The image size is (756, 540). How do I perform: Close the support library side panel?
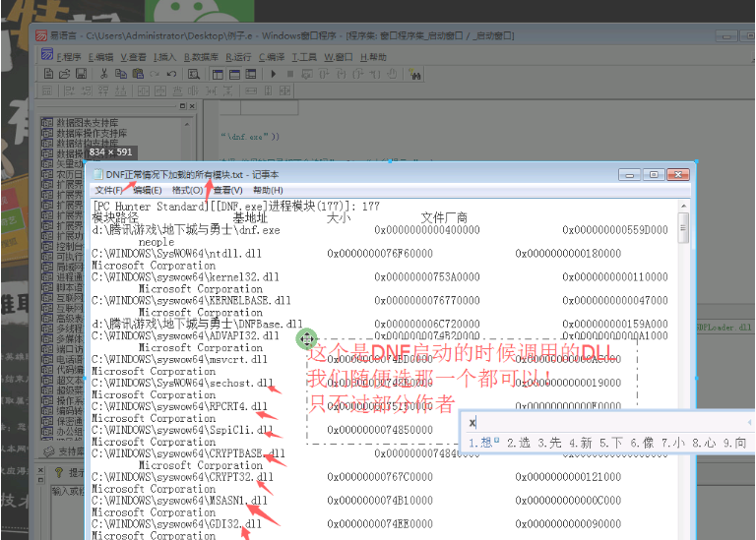tap(192, 106)
